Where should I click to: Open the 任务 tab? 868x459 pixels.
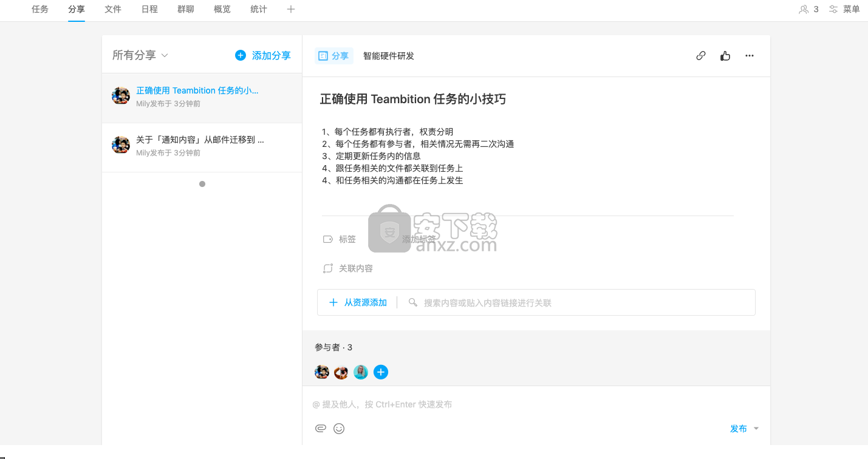click(x=40, y=9)
